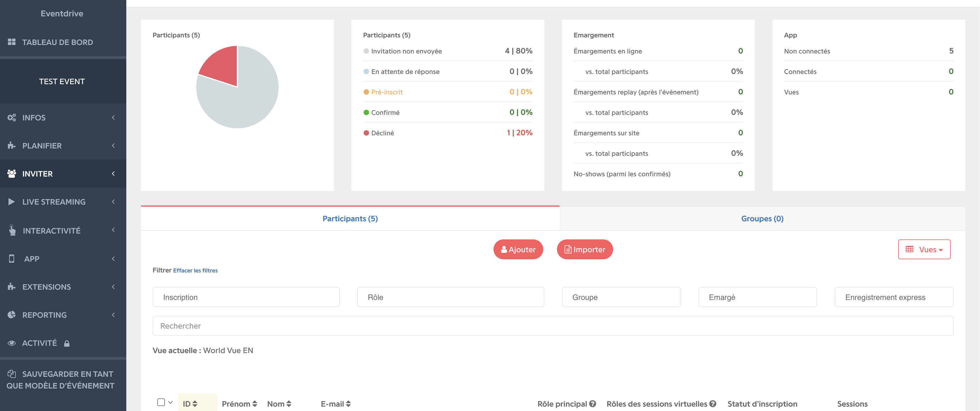Open Tableau de bord menu item
Image resolution: width=980 pixels, height=411 pixels.
tap(63, 42)
